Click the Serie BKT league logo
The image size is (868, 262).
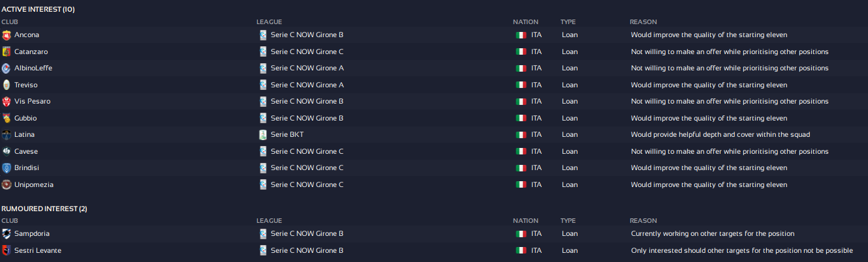click(263, 135)
